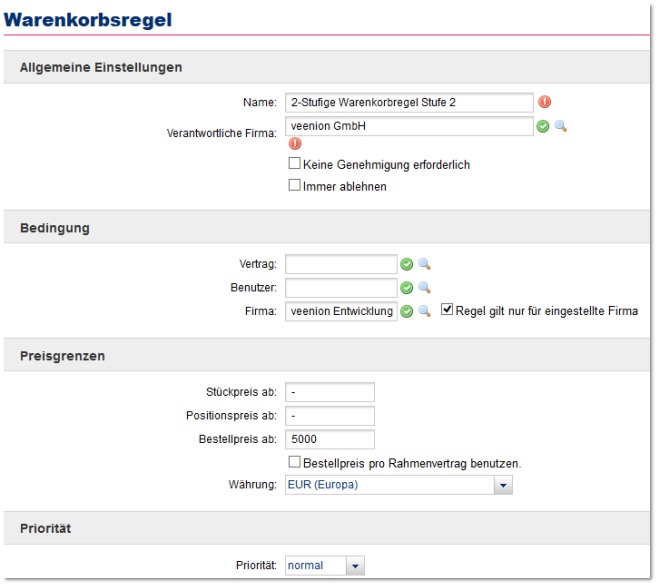Click green check icon next to Firma
The width and height of the screenshot is (656, 584).
click(x=407, y=312)
